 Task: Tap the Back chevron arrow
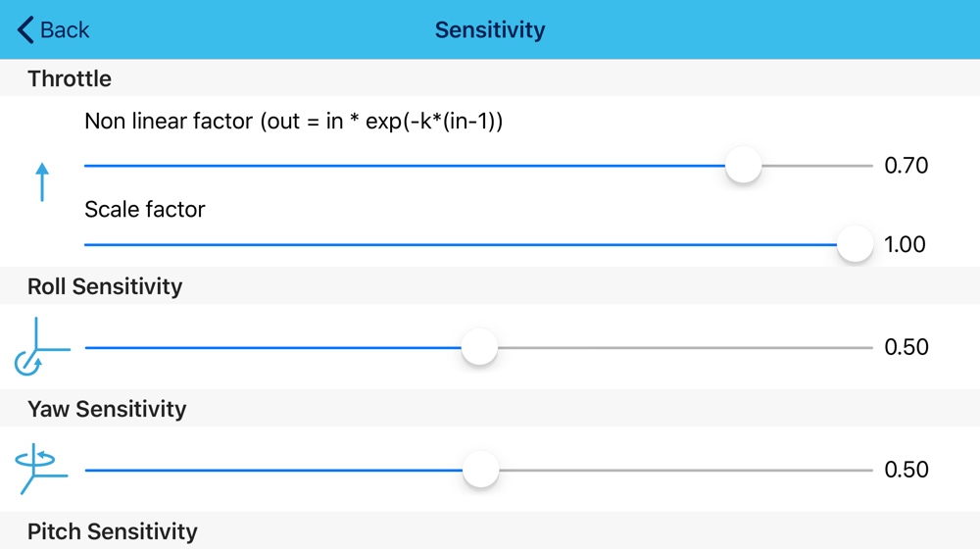pos(26,30)
